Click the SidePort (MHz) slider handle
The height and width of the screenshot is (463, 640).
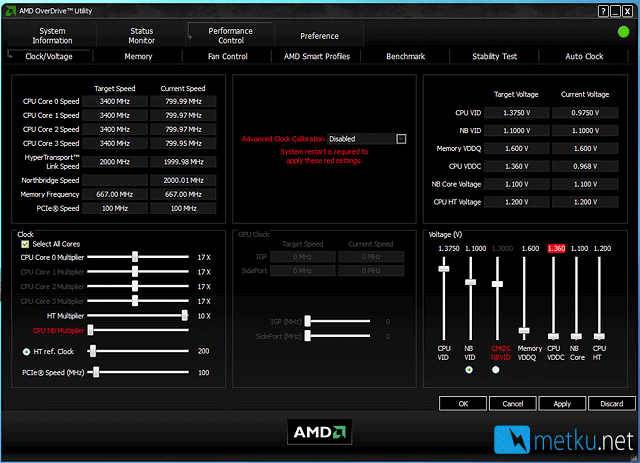pos(308,336)
